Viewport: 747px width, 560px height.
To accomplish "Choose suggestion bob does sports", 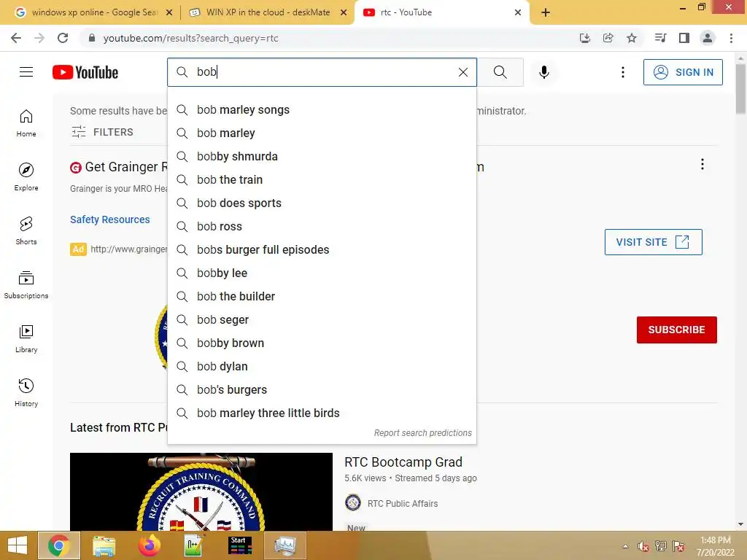I will click(x=322, y=203).
